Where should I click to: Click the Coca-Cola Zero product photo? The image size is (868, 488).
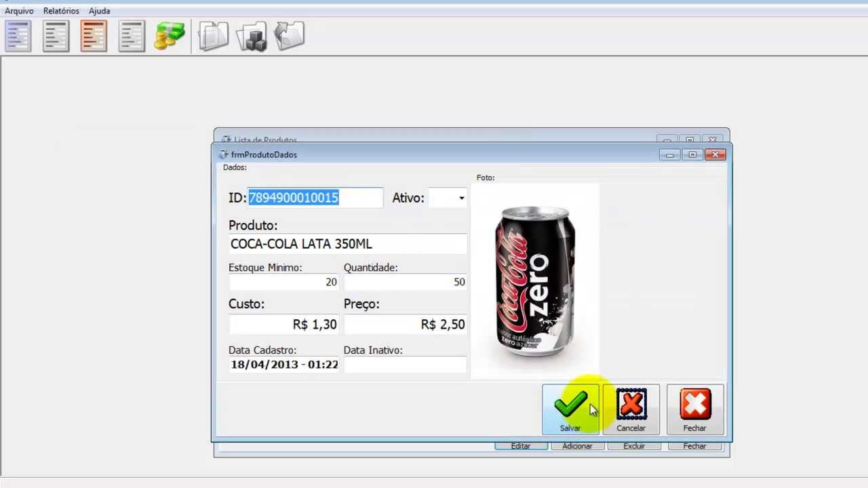click(535, 281)
